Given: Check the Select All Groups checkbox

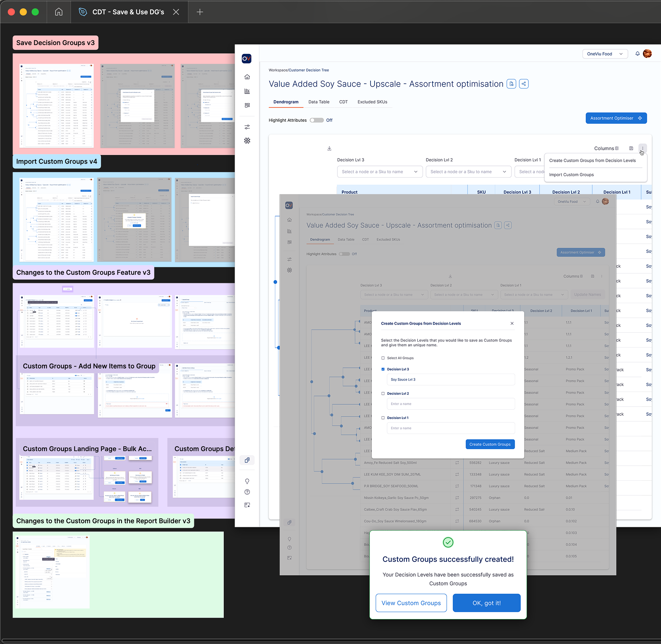Looking at the screenshot, I should pyautogui.click(x=383, y=358).
